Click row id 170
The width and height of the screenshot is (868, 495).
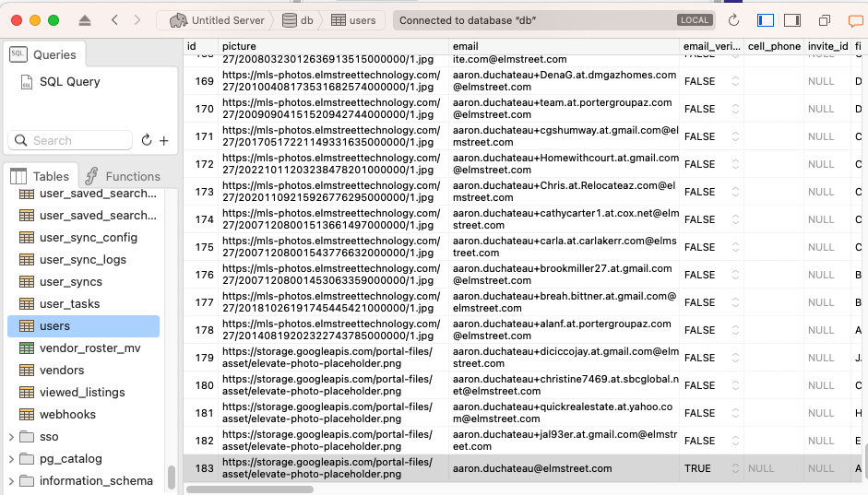pos(204,109)
